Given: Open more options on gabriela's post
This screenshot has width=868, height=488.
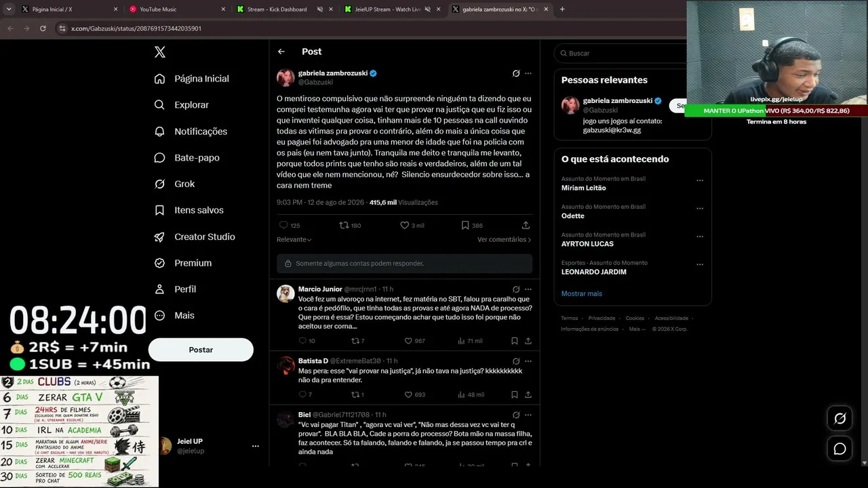Looking at the screenshot, I should [x=528, y=73].
